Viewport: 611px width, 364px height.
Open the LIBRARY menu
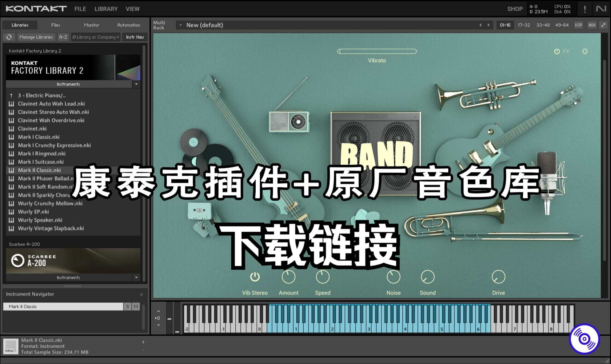pos(106,9)
